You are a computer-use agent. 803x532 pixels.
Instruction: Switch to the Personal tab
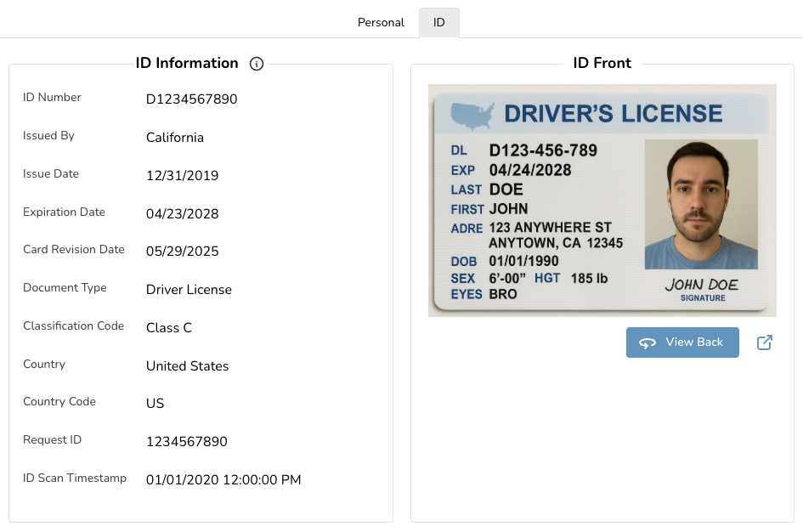(x=381, y=23)
